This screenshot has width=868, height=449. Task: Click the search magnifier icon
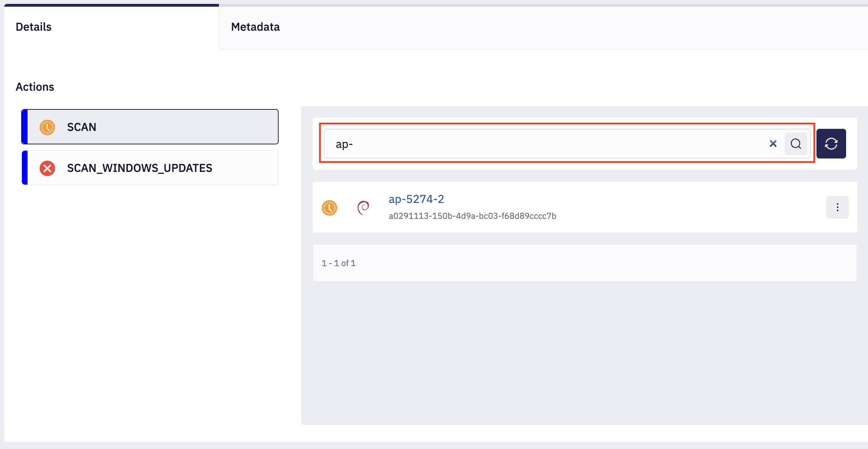point(796,144)
